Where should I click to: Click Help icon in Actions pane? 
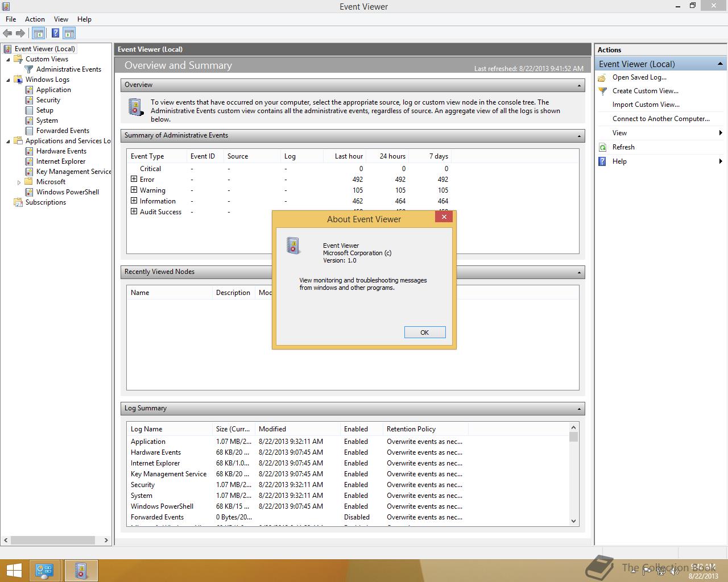point(603,161)
